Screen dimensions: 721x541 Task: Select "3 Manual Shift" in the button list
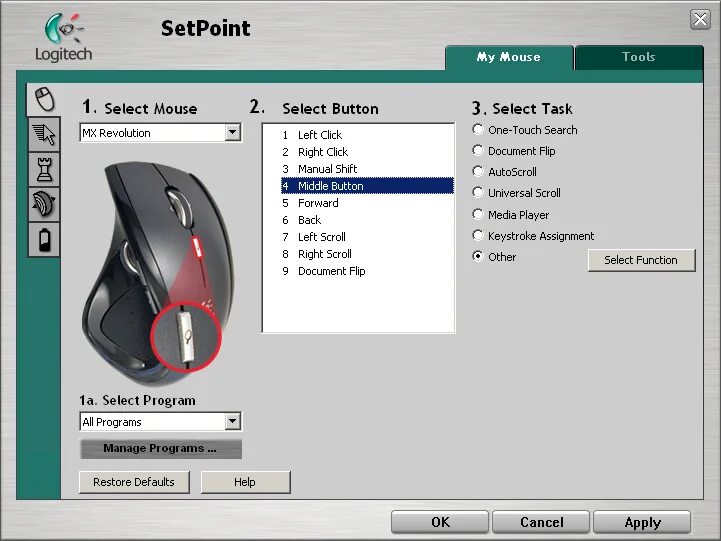click(367, 169)
